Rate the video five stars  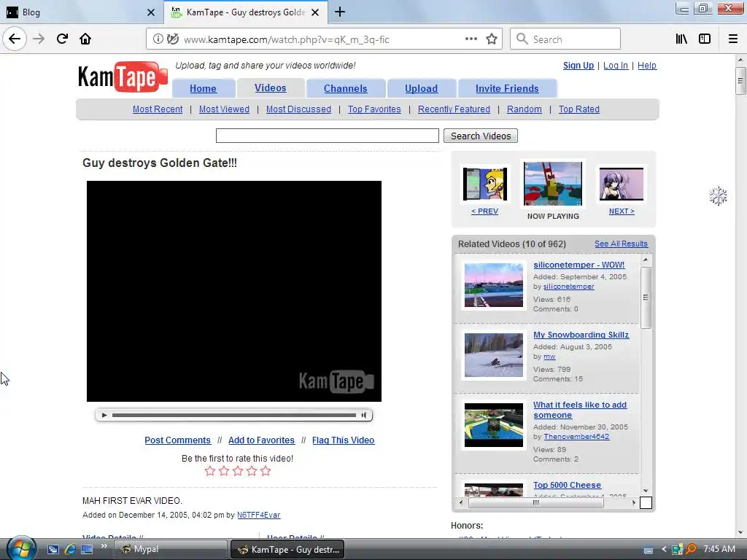click(x=266, y=471)
